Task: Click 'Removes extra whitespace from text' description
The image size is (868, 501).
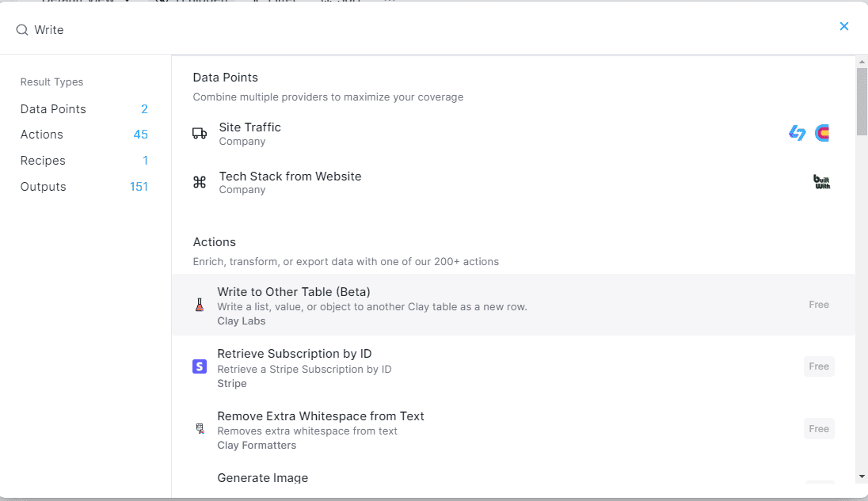Action: coord(307,431)
